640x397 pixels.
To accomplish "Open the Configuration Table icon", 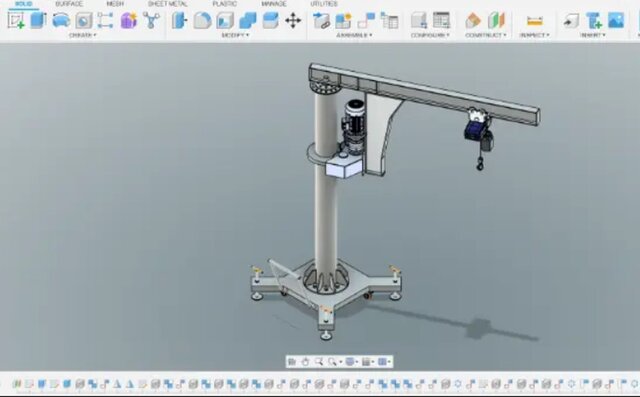I will point(441,20).
